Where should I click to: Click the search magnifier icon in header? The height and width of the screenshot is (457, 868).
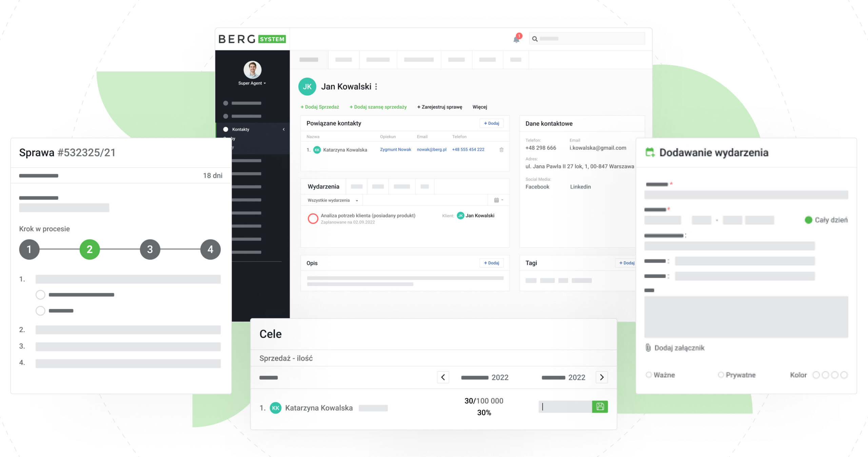tap(535, 39)
